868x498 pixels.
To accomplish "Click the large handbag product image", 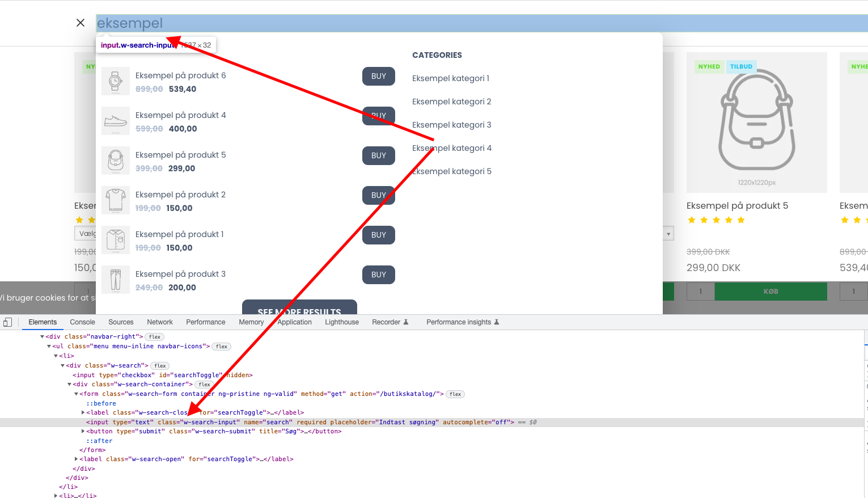I will [x=757, y=121].
